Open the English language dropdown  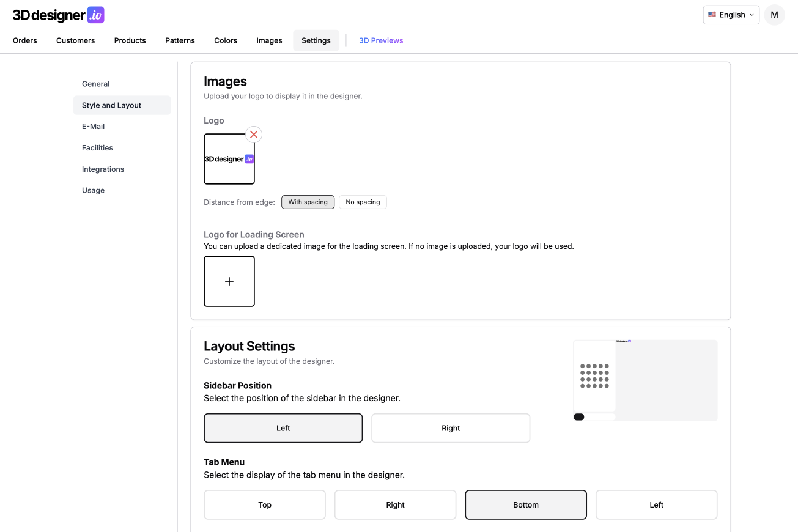[x=731, y=15]
